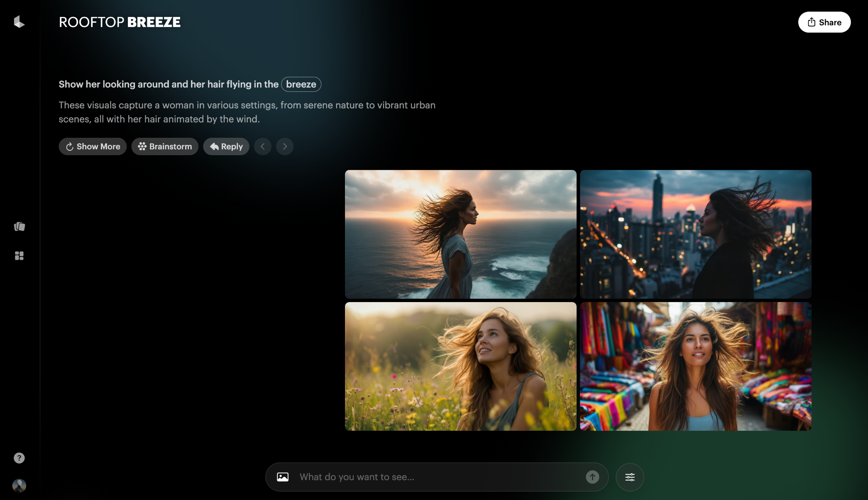Click the send arrow in prompt bar

pyautogui.click(x=592, y=477)
